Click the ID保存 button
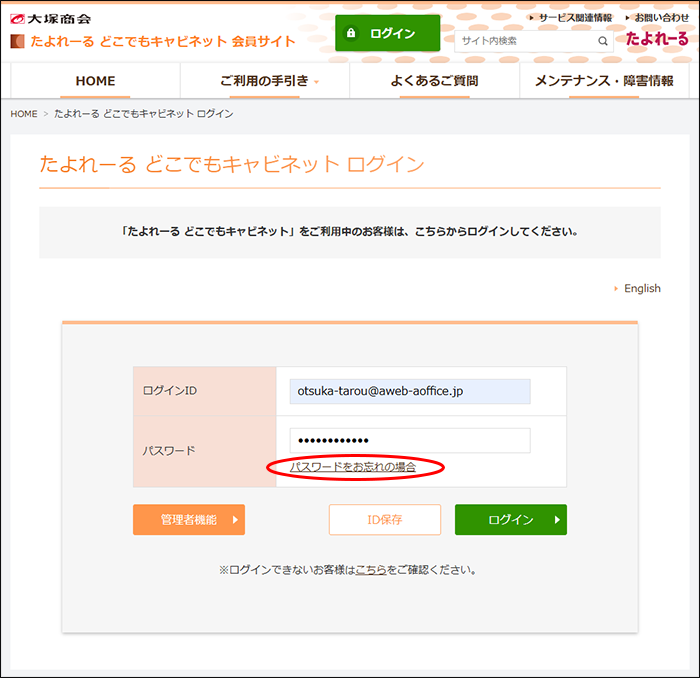 tap(385, 520)
